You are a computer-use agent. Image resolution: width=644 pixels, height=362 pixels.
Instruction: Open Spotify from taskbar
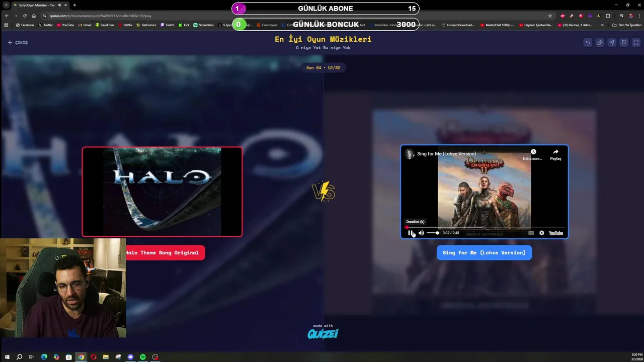[143, 357]
